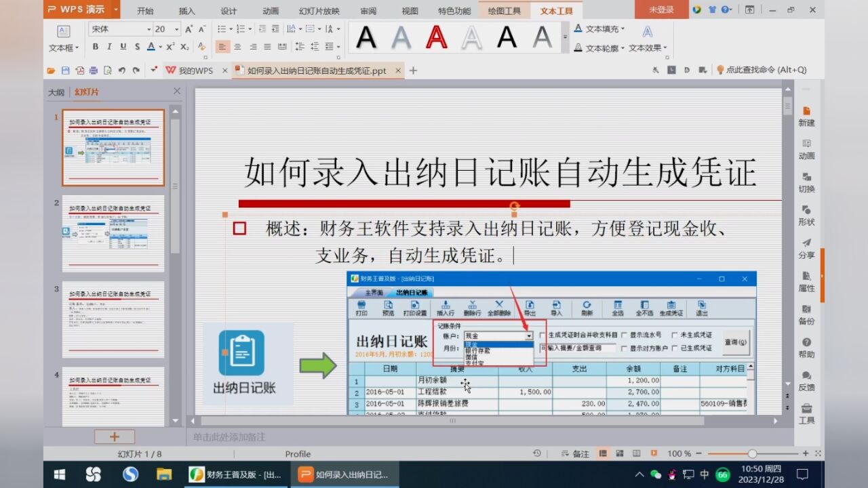Toggle underline formatting

[123, 47]
